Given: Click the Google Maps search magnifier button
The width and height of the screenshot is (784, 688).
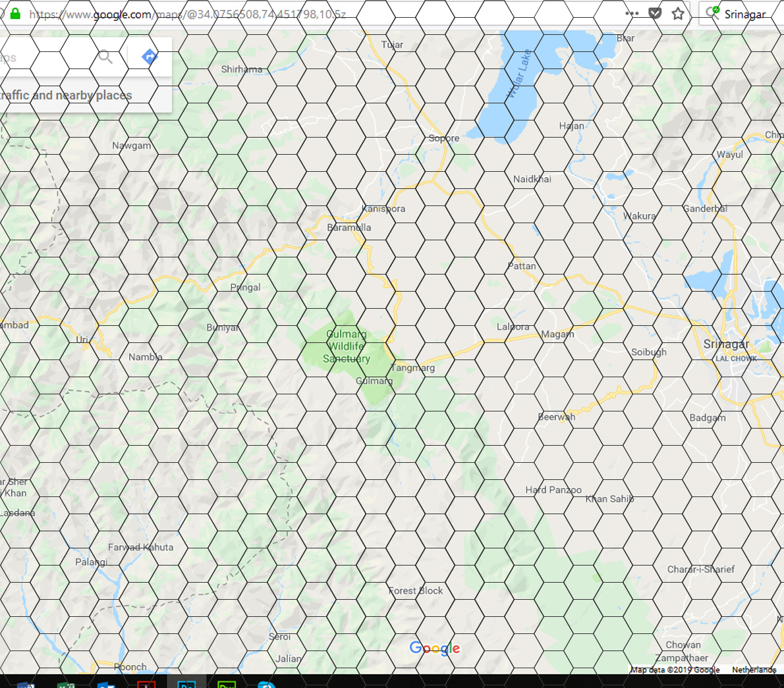Looking at the screenshot, I should coord(105,57).
